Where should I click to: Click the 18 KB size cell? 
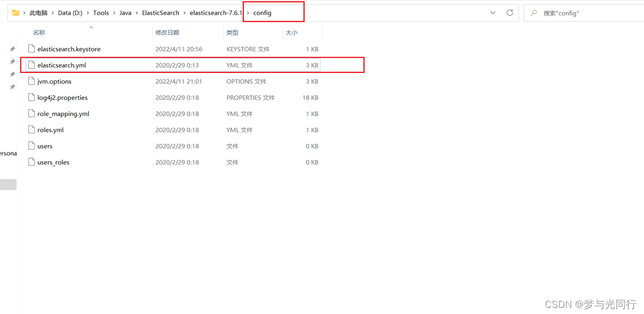tap(310, 97)
